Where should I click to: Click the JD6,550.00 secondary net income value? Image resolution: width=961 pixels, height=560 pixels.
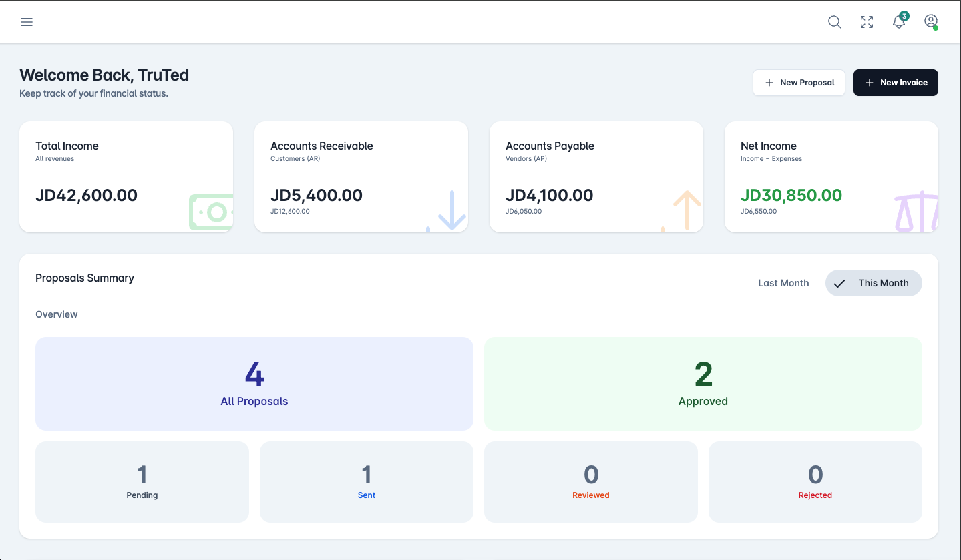(759, 211)
